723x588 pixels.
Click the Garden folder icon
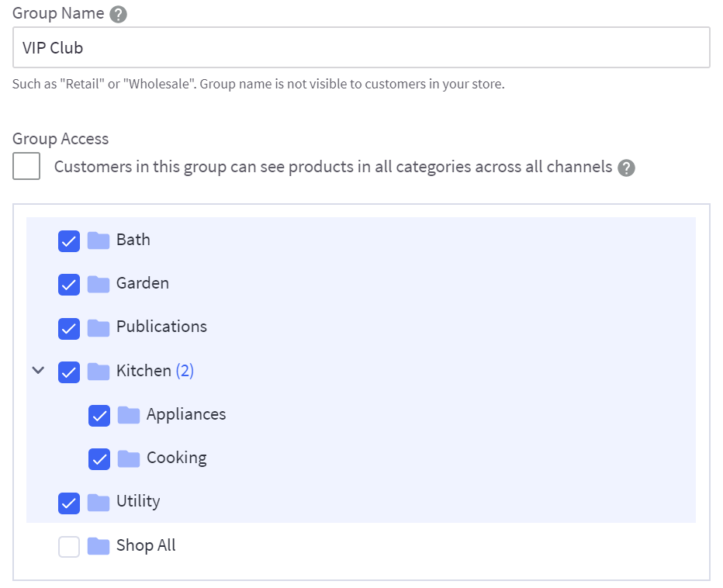click(x=99, y=284)
